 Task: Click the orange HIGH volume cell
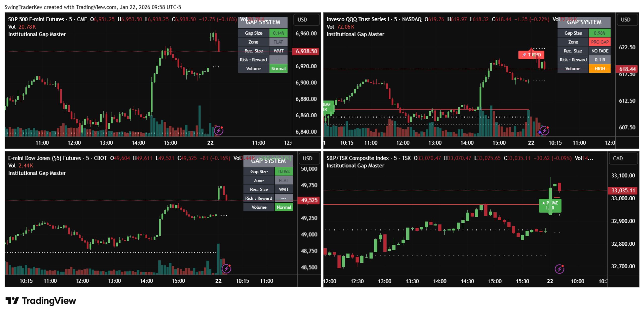600,69
